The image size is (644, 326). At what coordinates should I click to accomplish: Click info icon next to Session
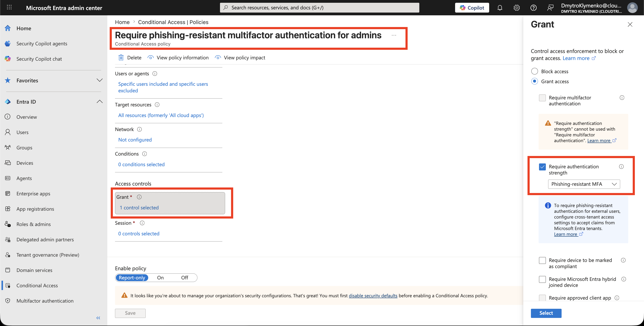click(142, 223)
